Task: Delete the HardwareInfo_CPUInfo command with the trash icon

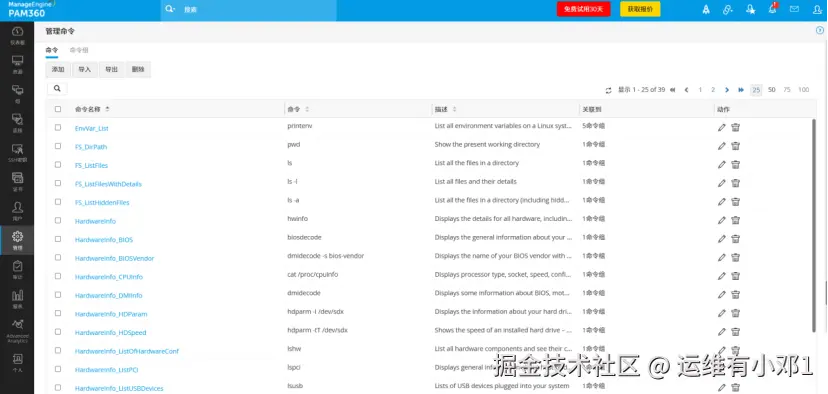Action: (736, 276)
